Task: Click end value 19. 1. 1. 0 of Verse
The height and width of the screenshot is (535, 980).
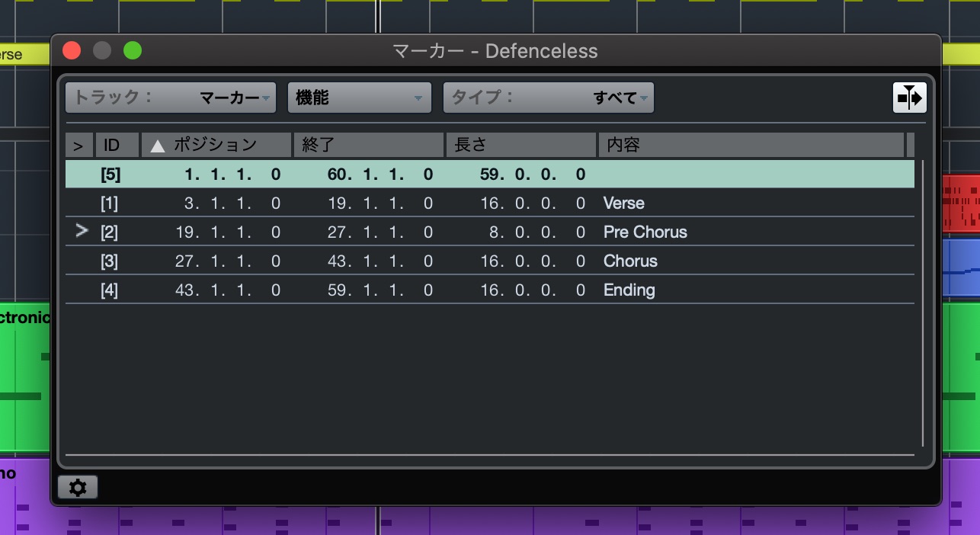Action: tap(380, 203)
